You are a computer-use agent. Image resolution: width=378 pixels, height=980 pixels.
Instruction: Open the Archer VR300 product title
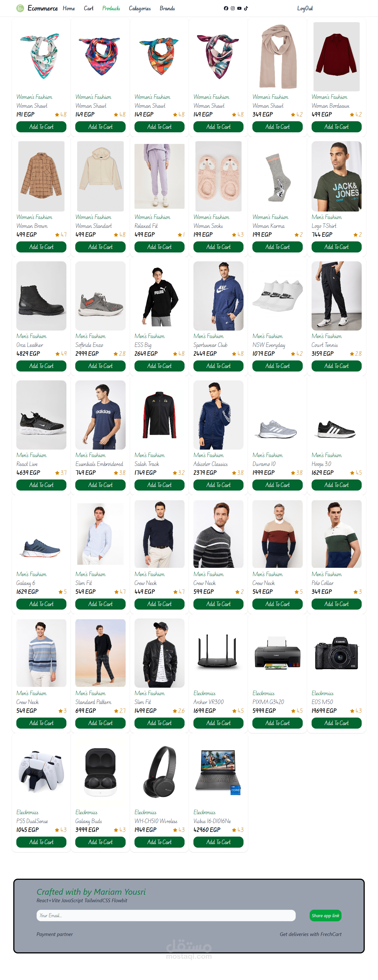point(208,702)
